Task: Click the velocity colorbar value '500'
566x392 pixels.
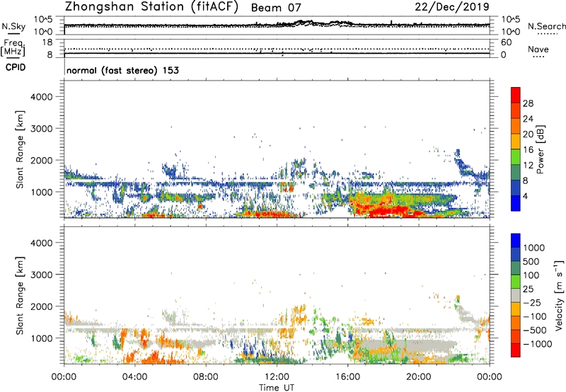Action: [x=531, y=261]
